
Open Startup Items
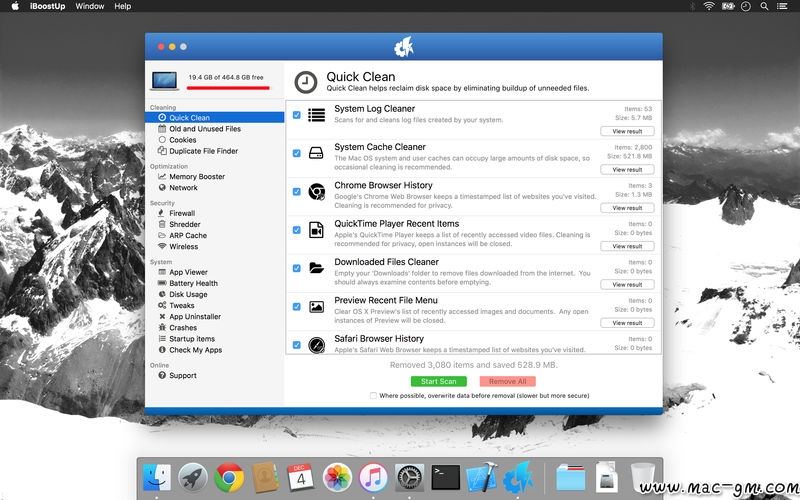(186, 339)
